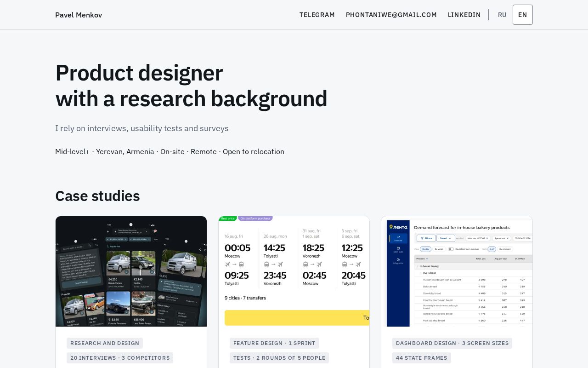Click the "Tests · 2 rounds of 5 people" tag
This screenshot has height=368, width=588.
tap(279, 358)
